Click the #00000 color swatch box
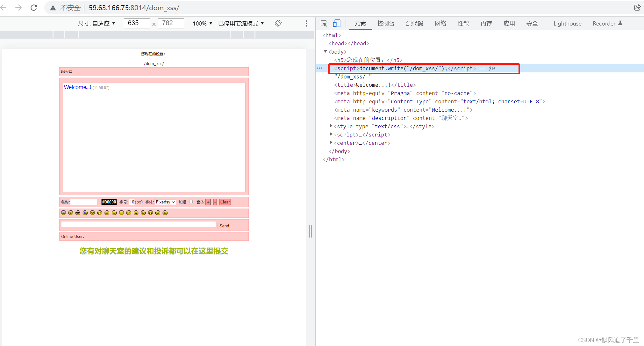The height and width of the screenshot is (346, 644). pos(109,202)
